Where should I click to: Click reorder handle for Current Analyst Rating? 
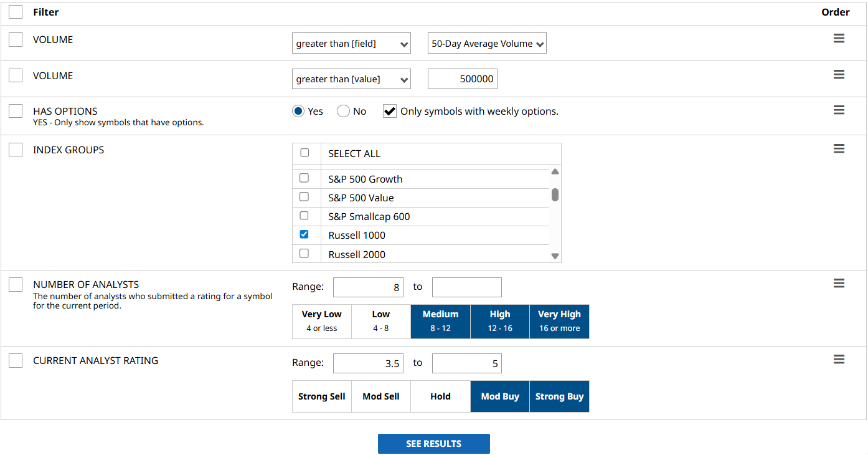coord(839,360)
